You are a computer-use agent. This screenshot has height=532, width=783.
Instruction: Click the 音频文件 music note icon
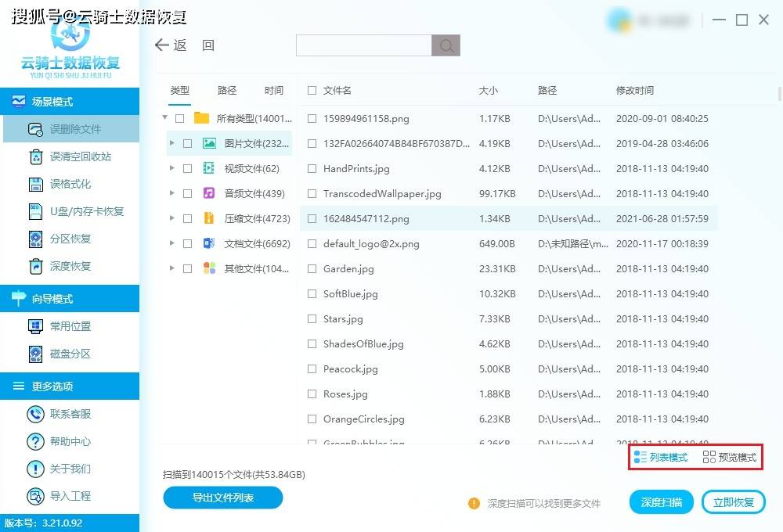(x=209, y=193)
